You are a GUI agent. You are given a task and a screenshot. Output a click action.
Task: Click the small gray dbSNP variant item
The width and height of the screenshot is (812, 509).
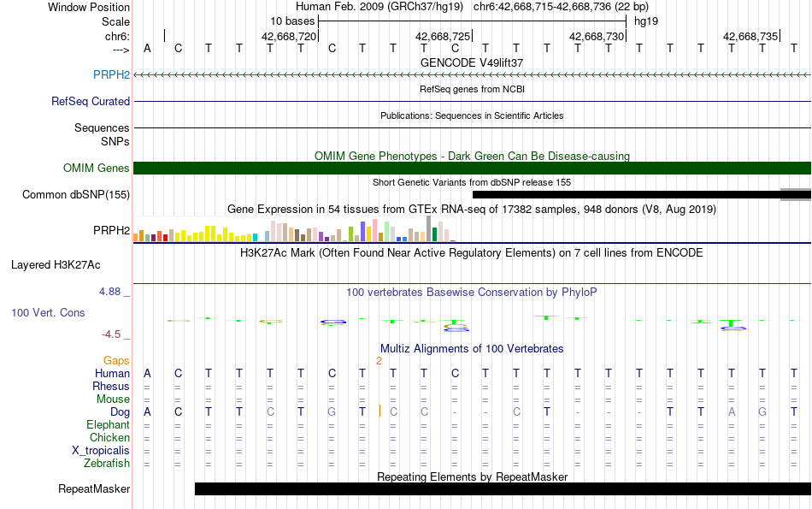[x=796, y=194]
